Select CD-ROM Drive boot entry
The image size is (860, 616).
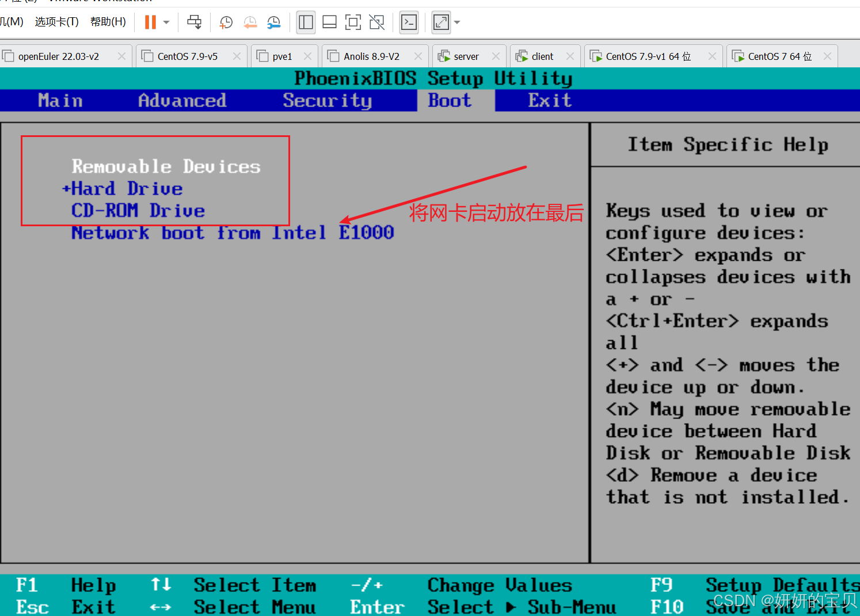138,211
